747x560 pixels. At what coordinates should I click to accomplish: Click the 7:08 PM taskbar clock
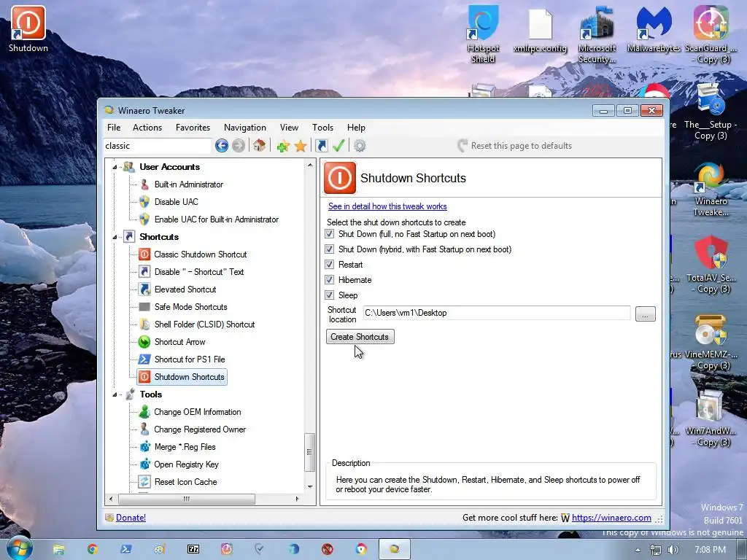coord(710,550)
